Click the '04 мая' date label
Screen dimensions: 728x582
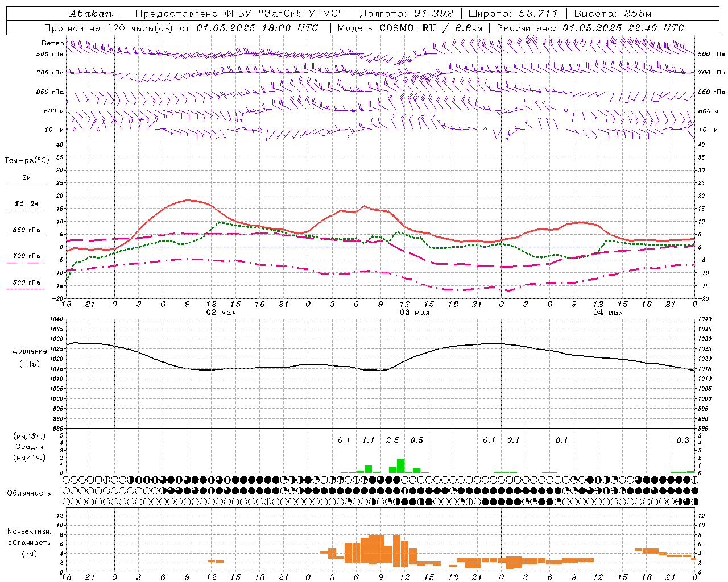[608, 313]
